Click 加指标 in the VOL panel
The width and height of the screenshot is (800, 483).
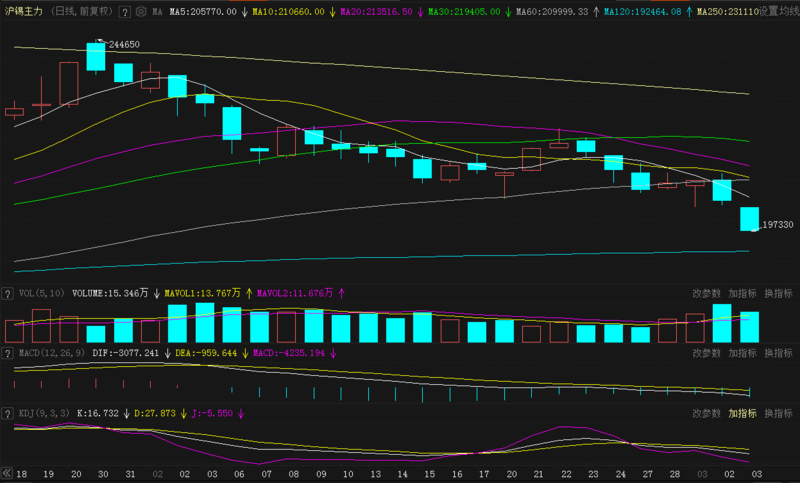742,294
